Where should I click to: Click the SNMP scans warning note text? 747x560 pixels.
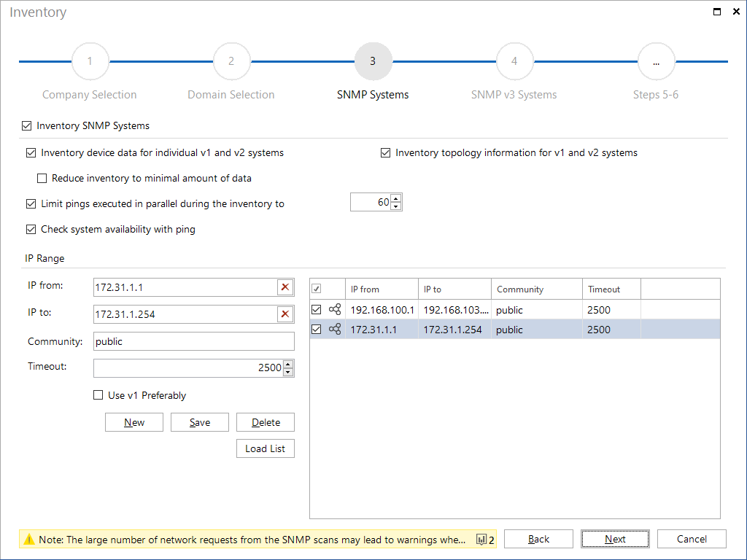pyautogui.click(x=252, y=540)
